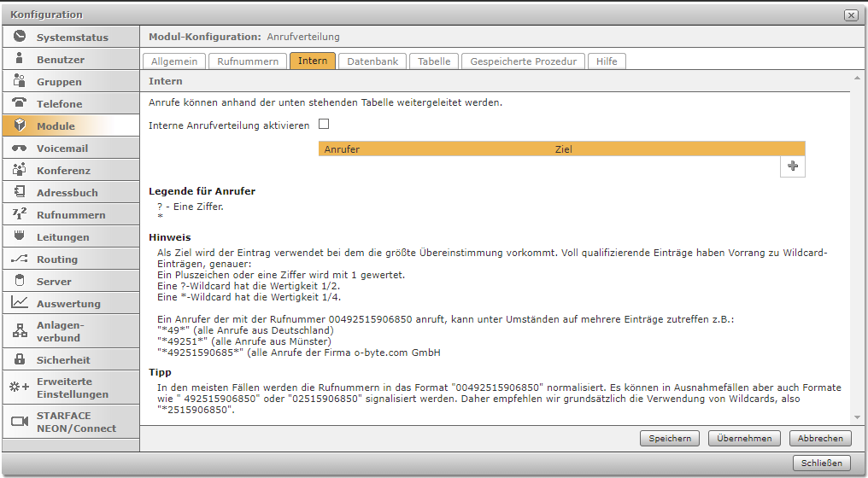Open Sicherheit via the padlock icon
Image resolution: width=868 pixels, height=478 pixels.
(20, 359)
